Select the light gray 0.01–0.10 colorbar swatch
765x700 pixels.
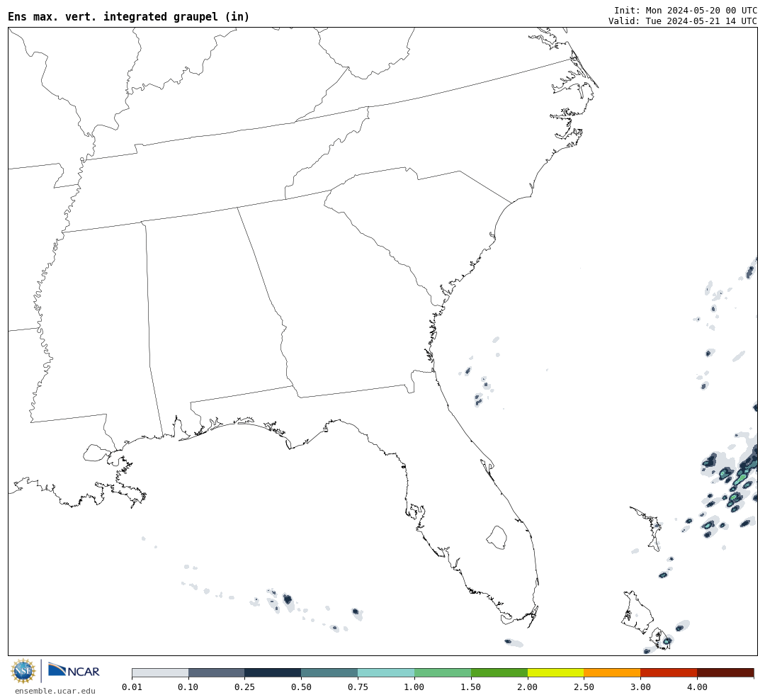(160, 672)
